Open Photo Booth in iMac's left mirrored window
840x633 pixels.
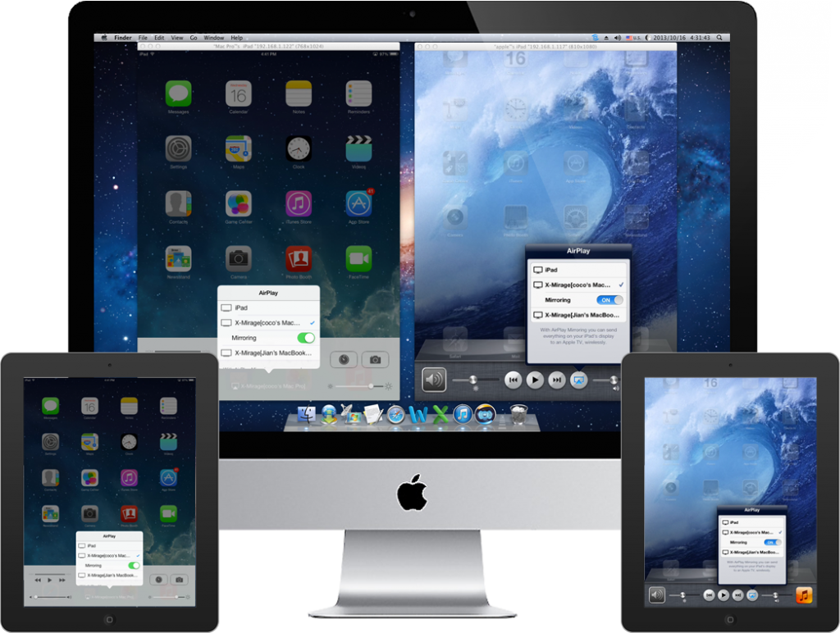point(299,258)
